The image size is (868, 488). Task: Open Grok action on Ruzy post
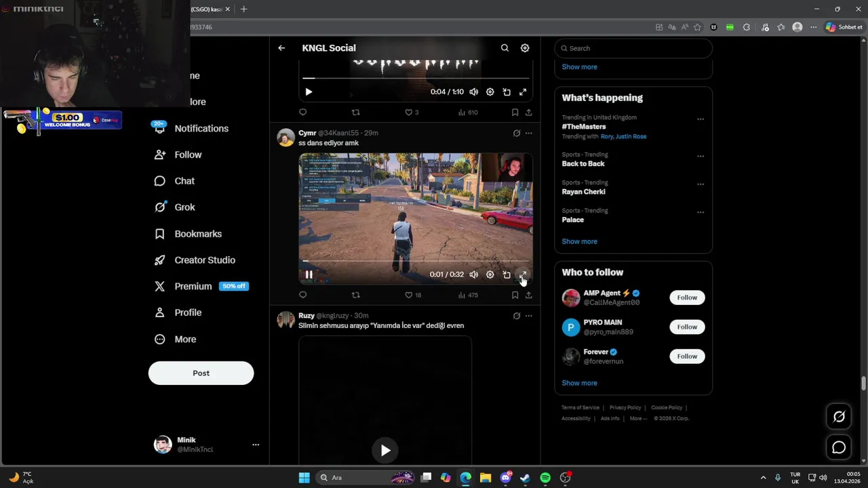pyautogui.click(x=517, y=316)
